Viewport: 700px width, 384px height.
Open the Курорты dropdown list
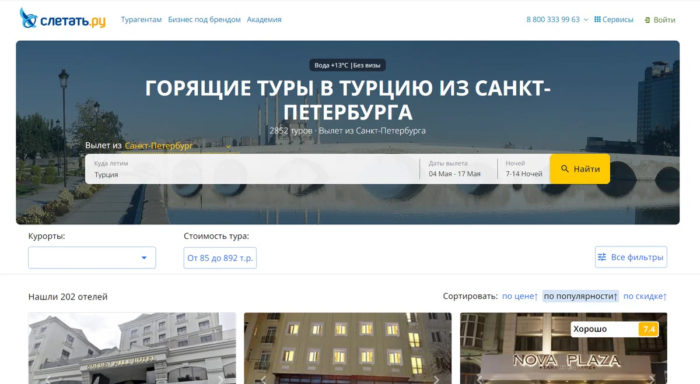[92, 258]
